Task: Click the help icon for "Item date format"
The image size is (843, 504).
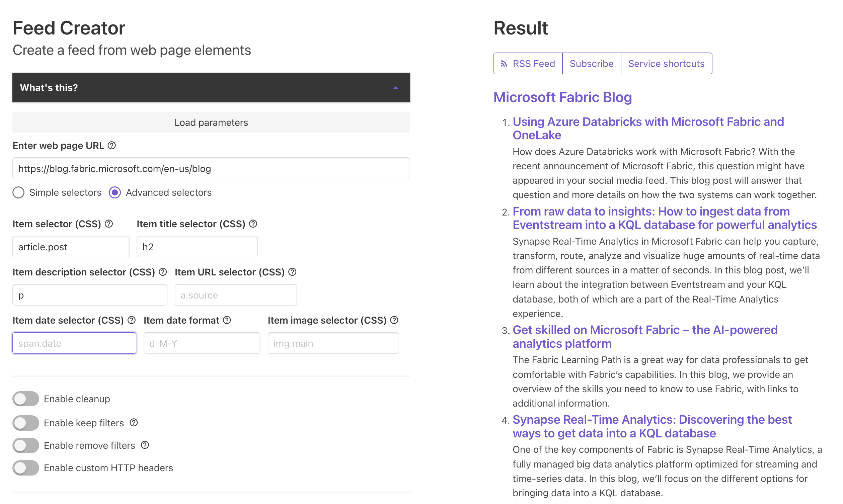Action: point(227,320)
